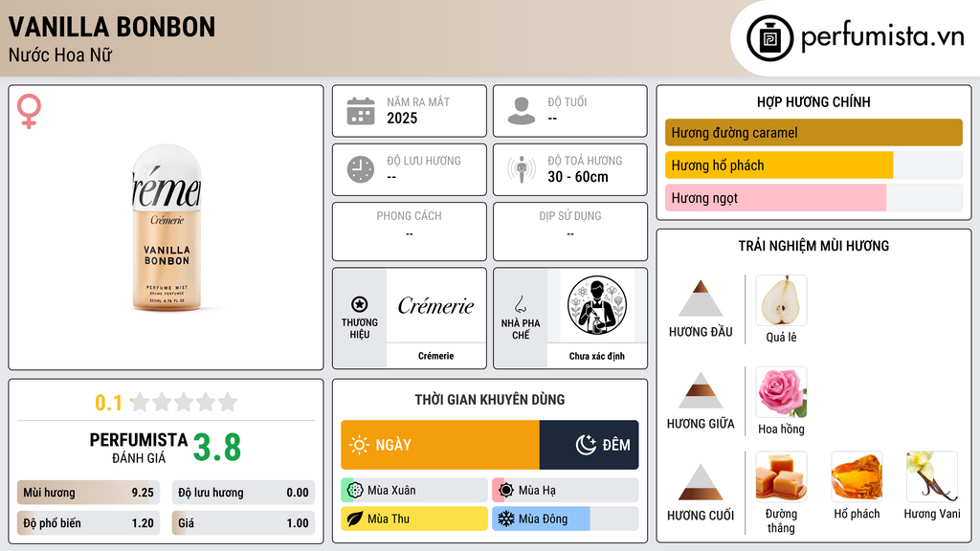Click the flower icon next to Mùa Xuân
Screen dimensions: 980x551
click(x=355, y=490)
